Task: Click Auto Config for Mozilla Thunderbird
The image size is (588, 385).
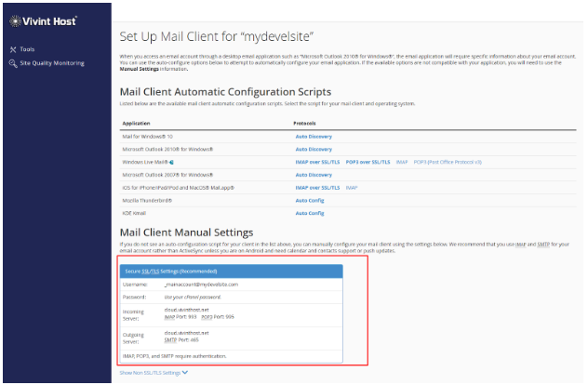Action: [x=308, y=200]
